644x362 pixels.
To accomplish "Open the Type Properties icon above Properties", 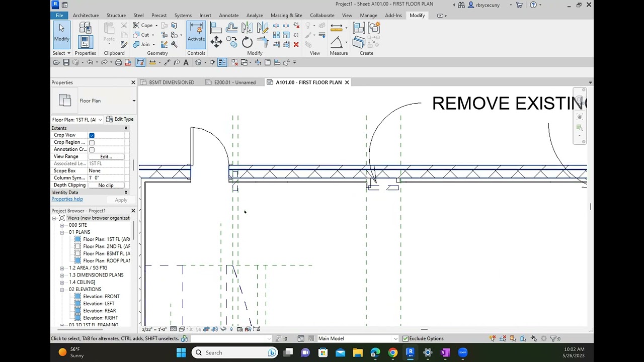I will coord(85,28).
